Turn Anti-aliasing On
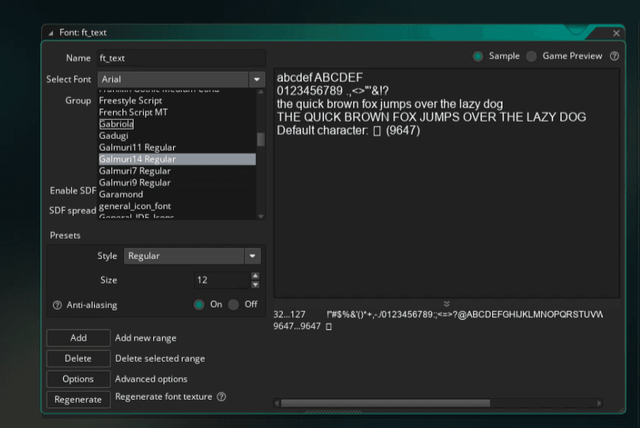This screenshot has width=640, height=428. pyautogui.click(x=200, y=305)
